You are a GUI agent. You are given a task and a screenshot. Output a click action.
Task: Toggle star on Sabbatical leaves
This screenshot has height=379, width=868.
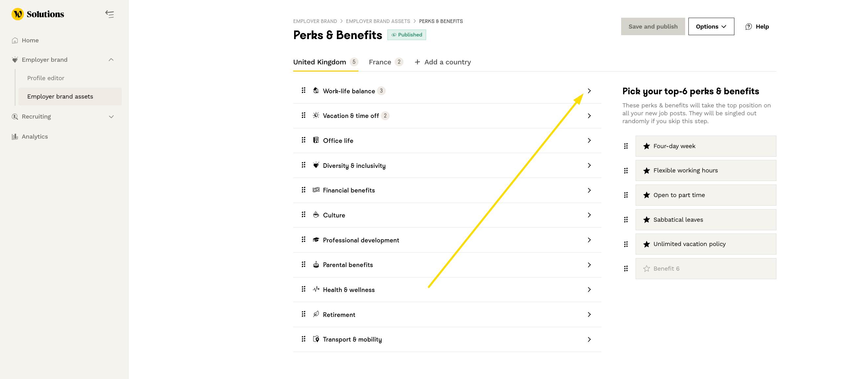coord(646,220)
